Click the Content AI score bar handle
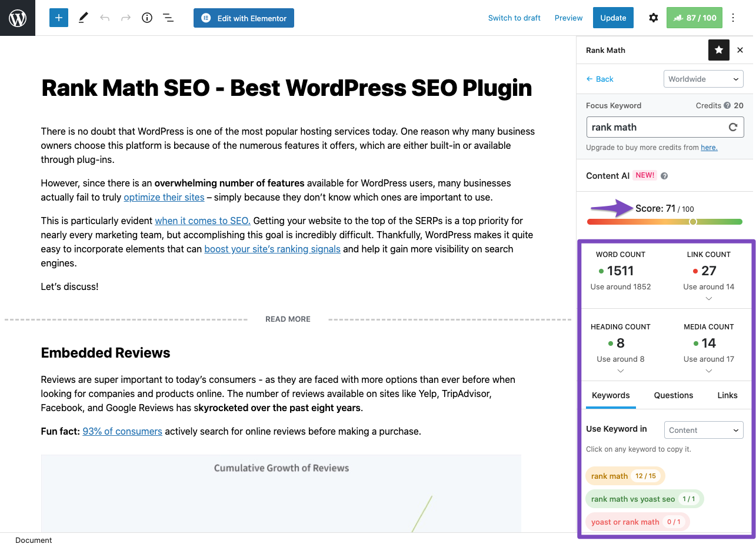The image size is (756, 547). [693, 222]
